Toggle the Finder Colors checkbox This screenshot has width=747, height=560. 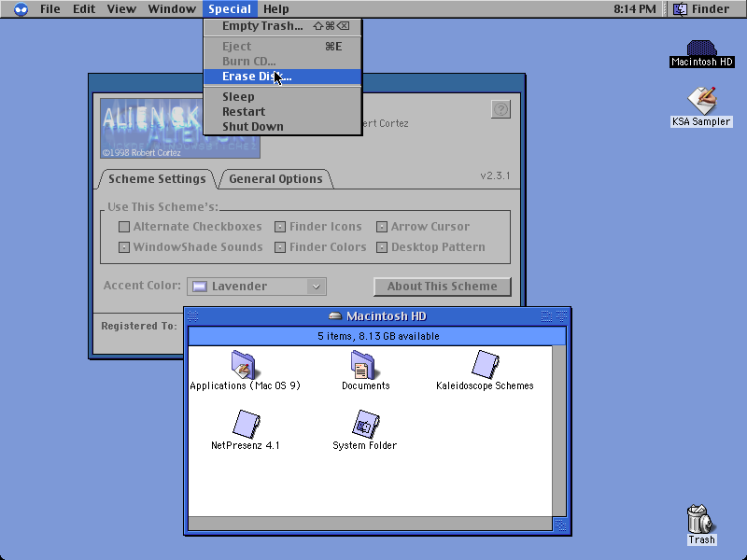point(280,247)
